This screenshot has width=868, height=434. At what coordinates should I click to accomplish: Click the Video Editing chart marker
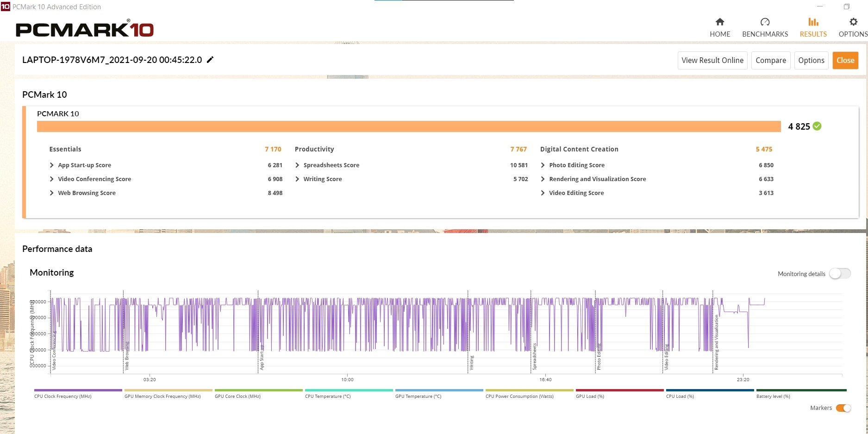pos(667,357)
